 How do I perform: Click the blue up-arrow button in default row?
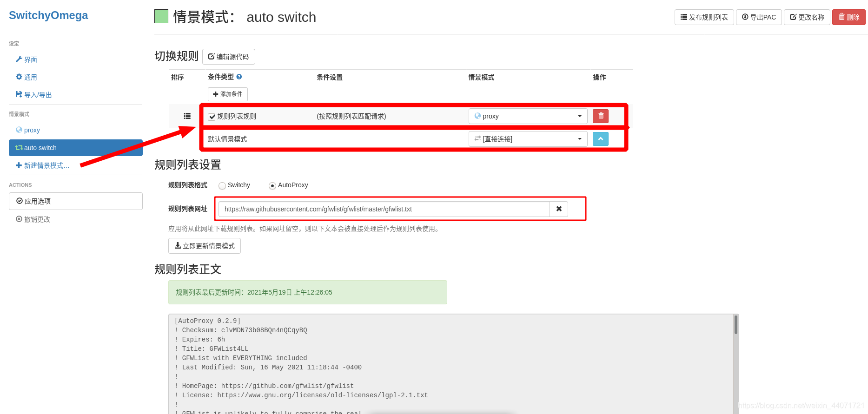coord(601,139)
